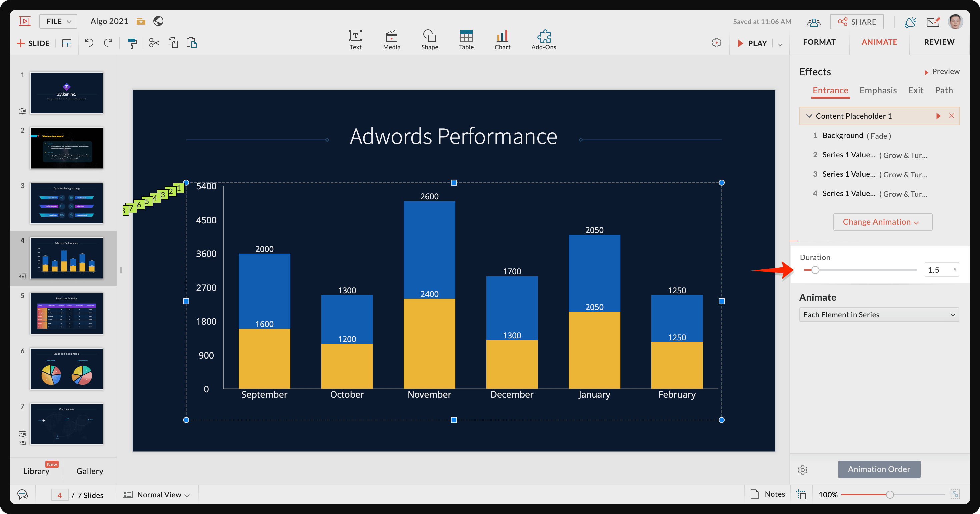This screenshot has width=980, height=514.
Task: Open the Change Animation dropdown
Action: (878, 222)
